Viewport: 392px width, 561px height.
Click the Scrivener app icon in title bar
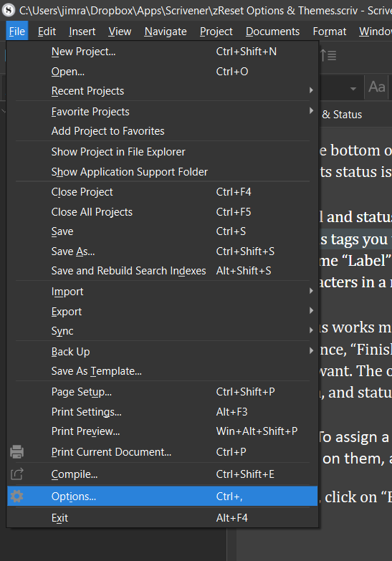pos(9,9)
